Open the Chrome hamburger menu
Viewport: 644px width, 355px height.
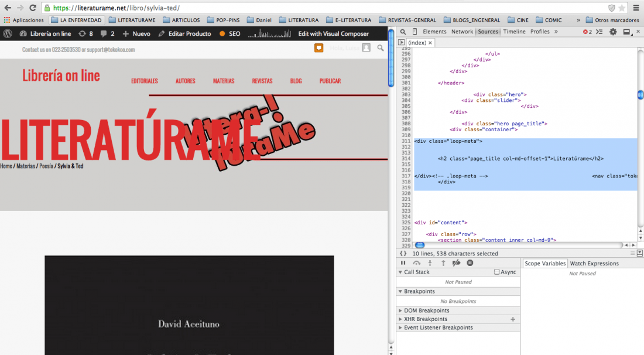tap(636, 8)
